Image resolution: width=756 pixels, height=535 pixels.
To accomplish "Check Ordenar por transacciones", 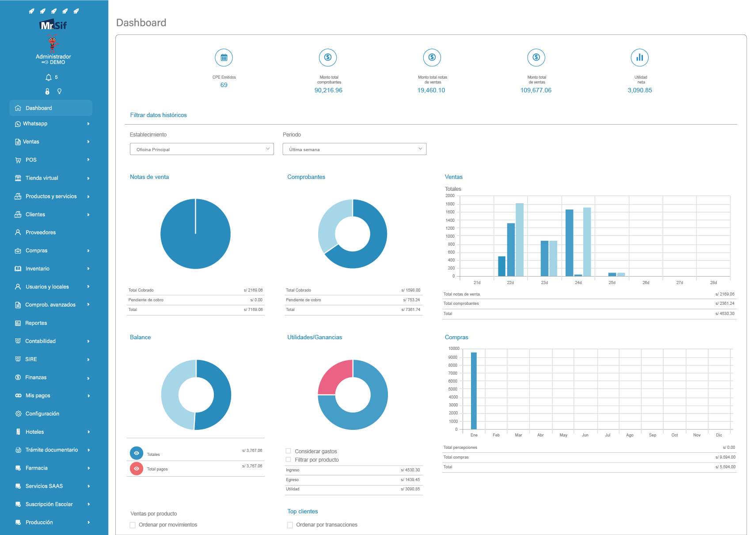I will pyautogui.click(x=290, y=525).
